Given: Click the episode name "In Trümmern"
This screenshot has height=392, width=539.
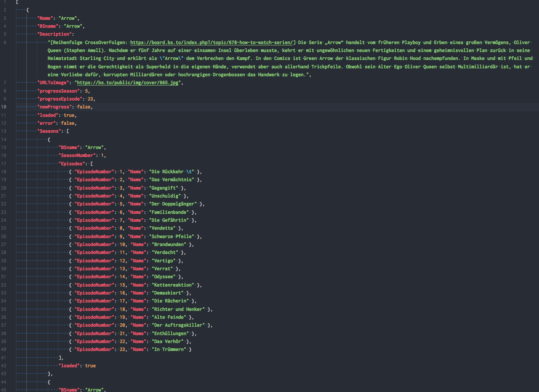Looking at the screenshot, I should (169, 349).
